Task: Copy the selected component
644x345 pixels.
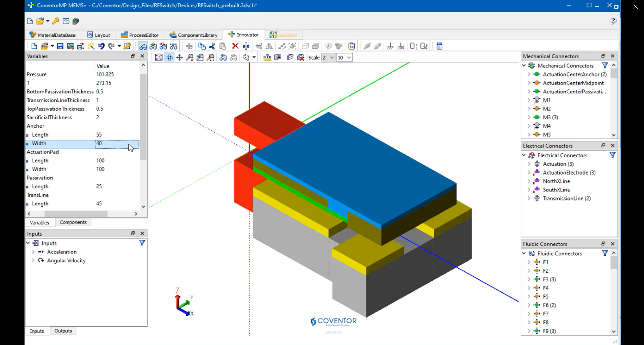Action: pyautogui.click(x=202, y=46)
